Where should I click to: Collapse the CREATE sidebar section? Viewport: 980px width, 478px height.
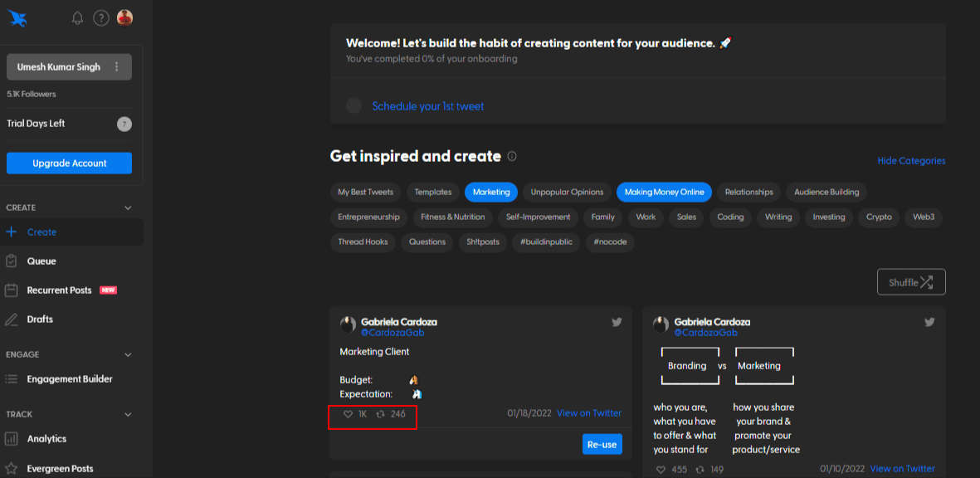(x=128, y=207)
